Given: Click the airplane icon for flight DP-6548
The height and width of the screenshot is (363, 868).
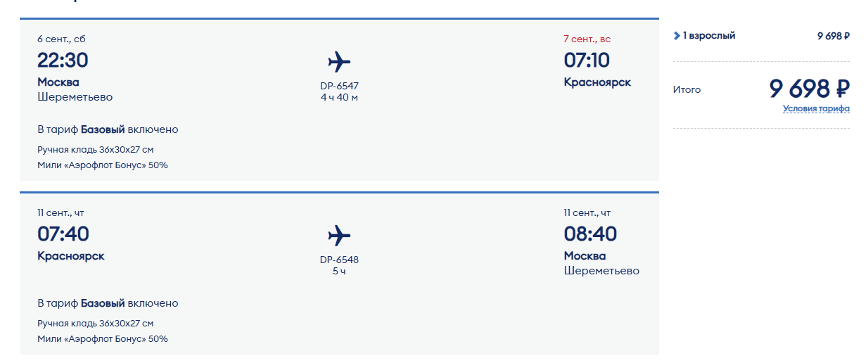Looking at the screenshot, I should [339, 236].
